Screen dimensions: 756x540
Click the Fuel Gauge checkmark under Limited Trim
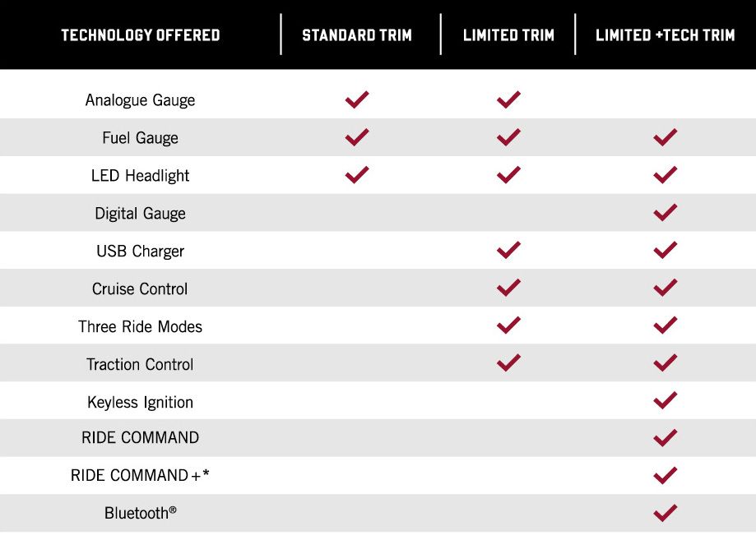(508, 137)
